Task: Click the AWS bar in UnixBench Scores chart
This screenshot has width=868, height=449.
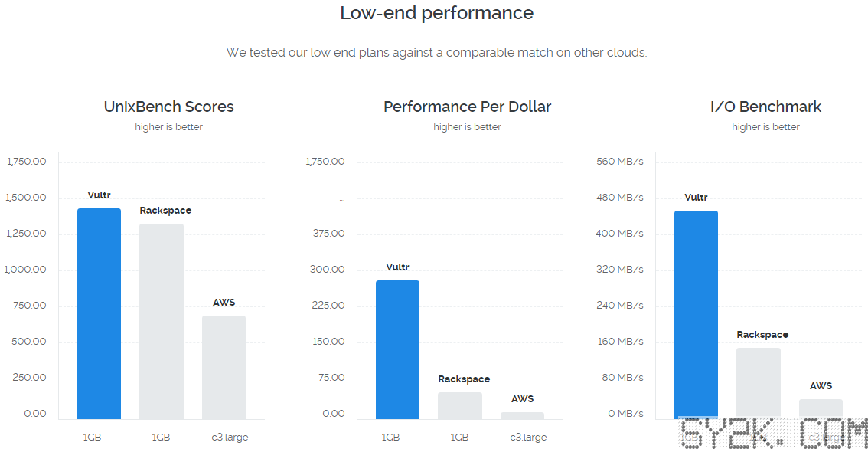Action: pyautogui.click(x=224, y=368)
